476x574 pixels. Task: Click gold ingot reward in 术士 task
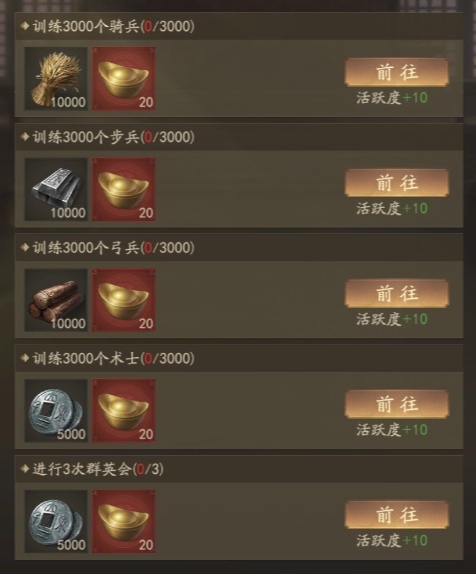click(x=124, y=411)
